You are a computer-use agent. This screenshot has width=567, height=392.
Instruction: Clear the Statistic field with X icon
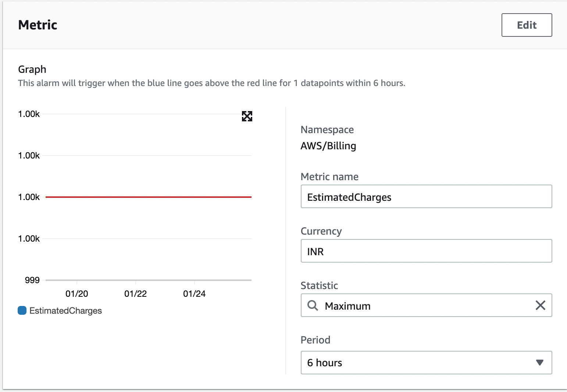coord(540,305)
